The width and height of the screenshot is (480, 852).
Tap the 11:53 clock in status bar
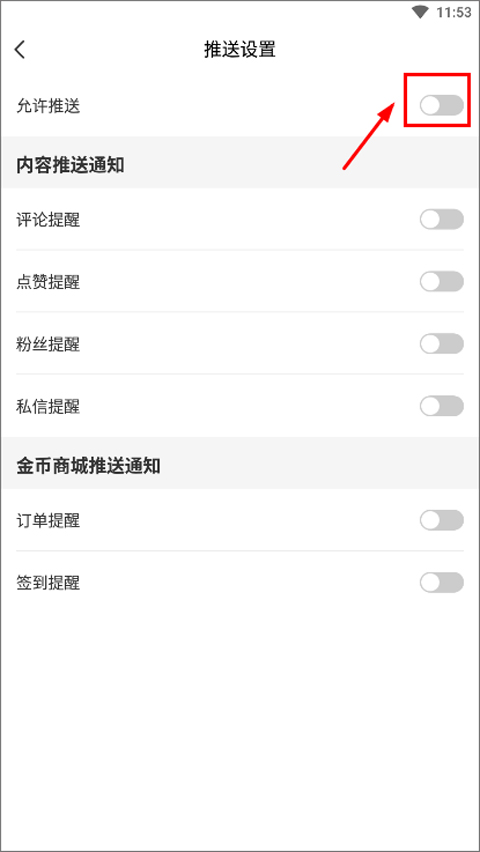pos(454,12)
